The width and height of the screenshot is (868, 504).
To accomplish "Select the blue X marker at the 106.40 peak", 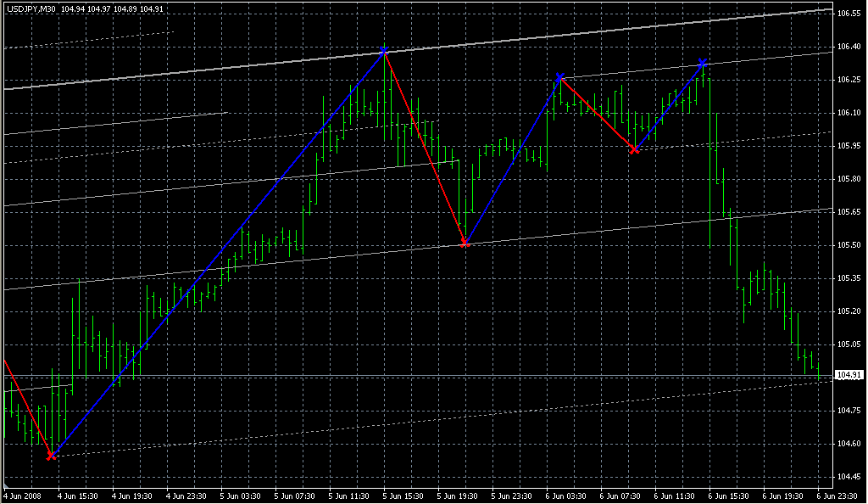I will tap(384, 52).
